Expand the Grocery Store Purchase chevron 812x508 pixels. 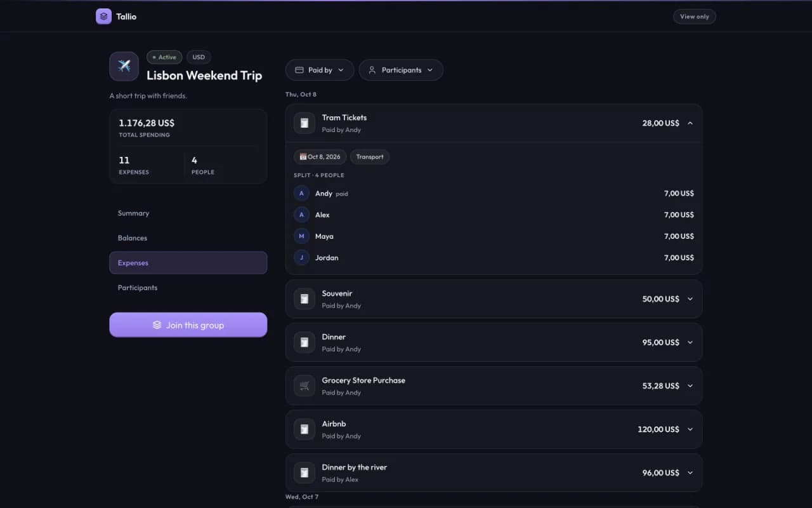pos(690,386)
